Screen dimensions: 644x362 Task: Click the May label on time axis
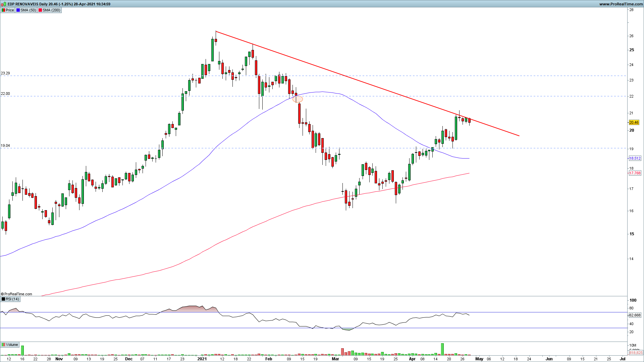479,359
